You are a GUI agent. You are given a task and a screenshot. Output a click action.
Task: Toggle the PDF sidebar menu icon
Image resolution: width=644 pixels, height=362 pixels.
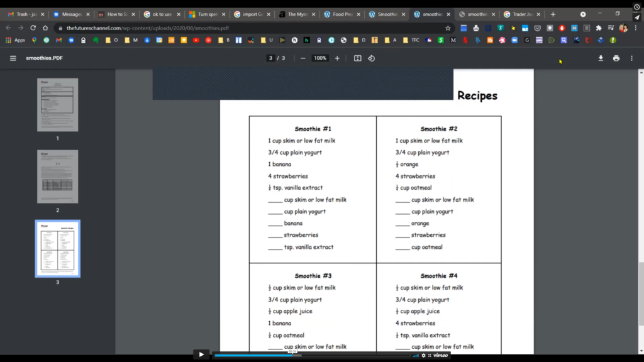13,58
